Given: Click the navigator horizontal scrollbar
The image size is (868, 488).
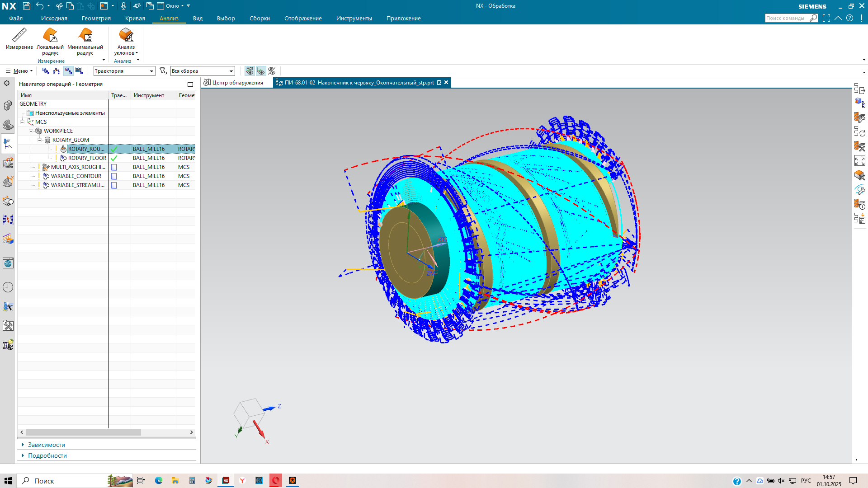Looking at the screenshot, I should 84,432.
